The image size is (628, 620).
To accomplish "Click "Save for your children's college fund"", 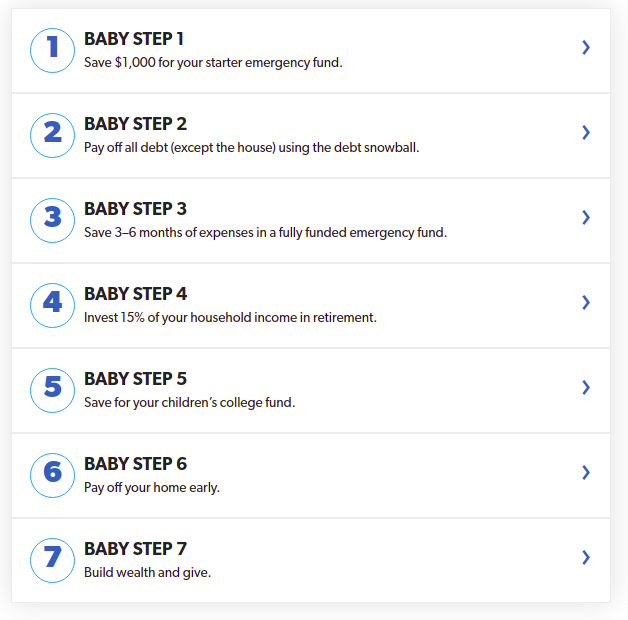I will [189, 403].
